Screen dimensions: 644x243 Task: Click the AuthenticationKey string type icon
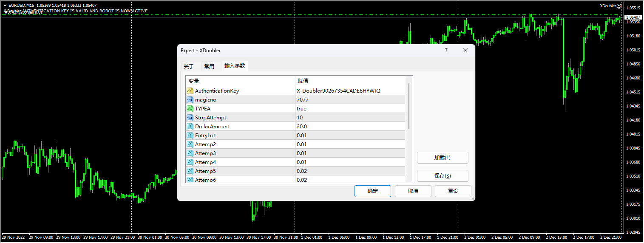pos(190,91)
